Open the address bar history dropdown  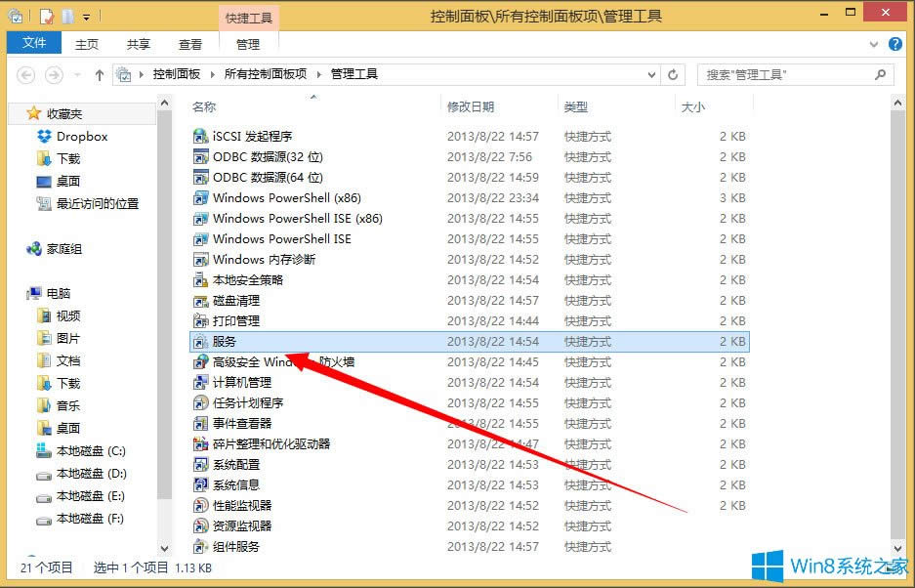pyautogui.click(x=650, y=73)
